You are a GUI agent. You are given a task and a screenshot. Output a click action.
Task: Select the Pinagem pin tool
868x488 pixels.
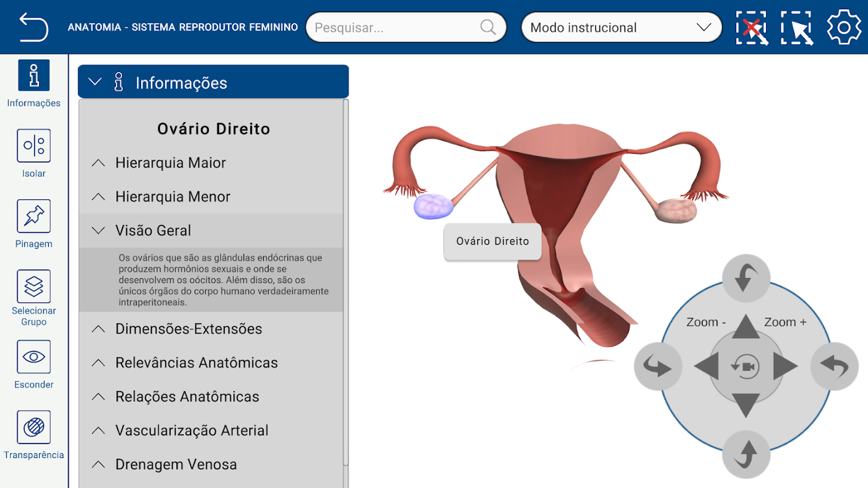[x=34, y=224]
